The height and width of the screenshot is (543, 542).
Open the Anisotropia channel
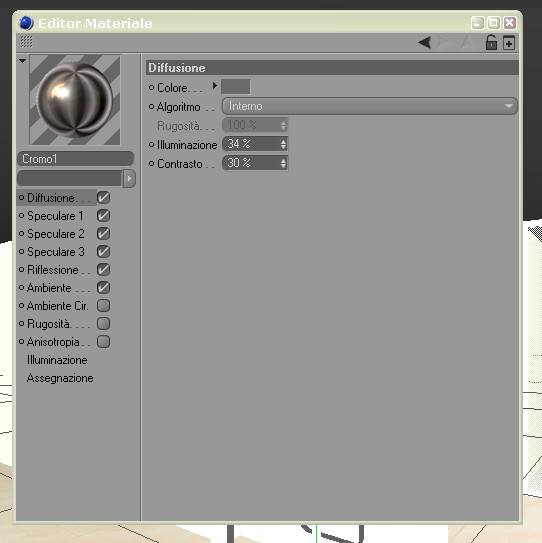[x=53, y=342]
